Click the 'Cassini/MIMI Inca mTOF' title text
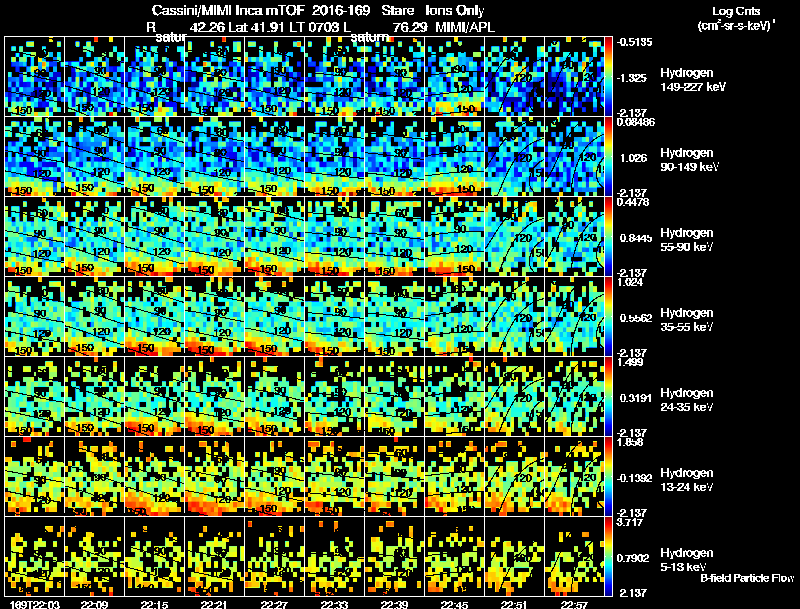This screenshot has height=609, width=800. [228, 11]
